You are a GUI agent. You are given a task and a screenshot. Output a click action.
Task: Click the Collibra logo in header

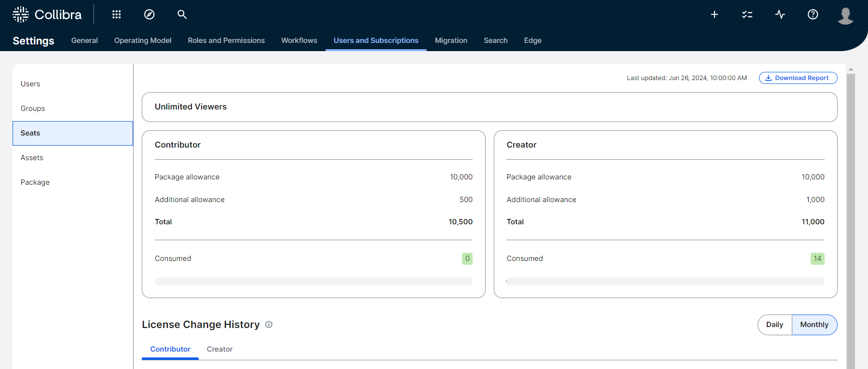pos(47,14)
